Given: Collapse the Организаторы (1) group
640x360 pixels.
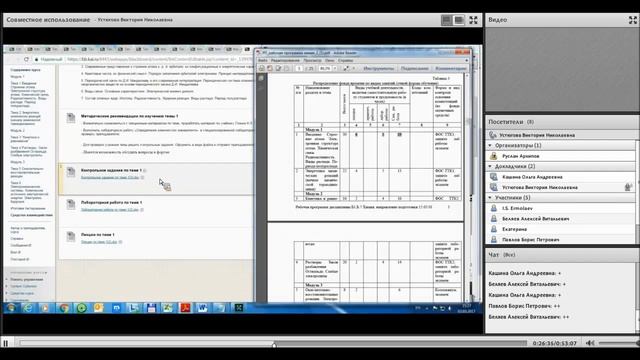Looking at the screenshot, I should coord(490,145).
